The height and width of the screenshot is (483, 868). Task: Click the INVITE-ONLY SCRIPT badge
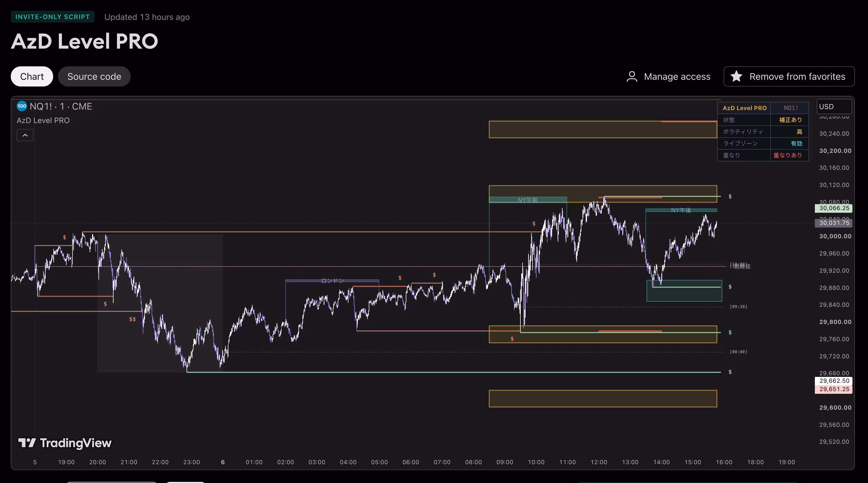(53, 17)
